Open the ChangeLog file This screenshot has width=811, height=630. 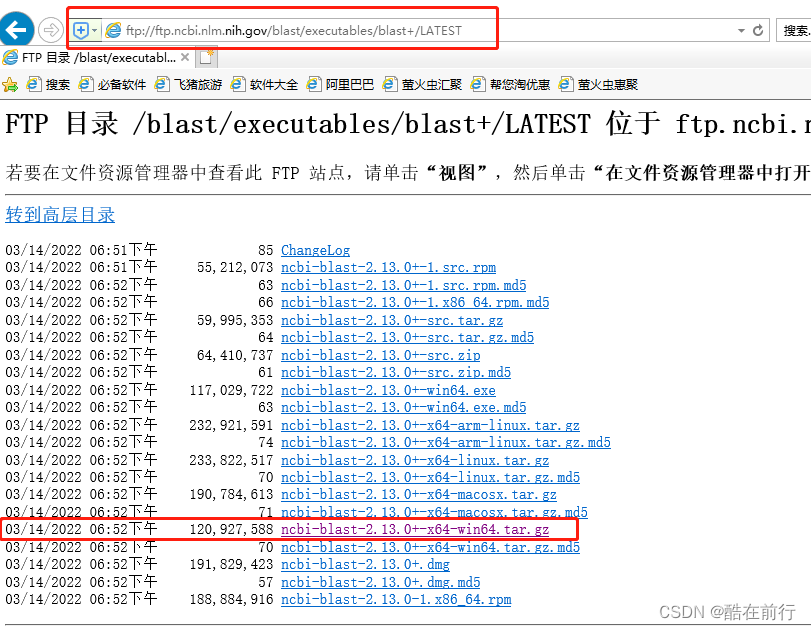[315, 250]
